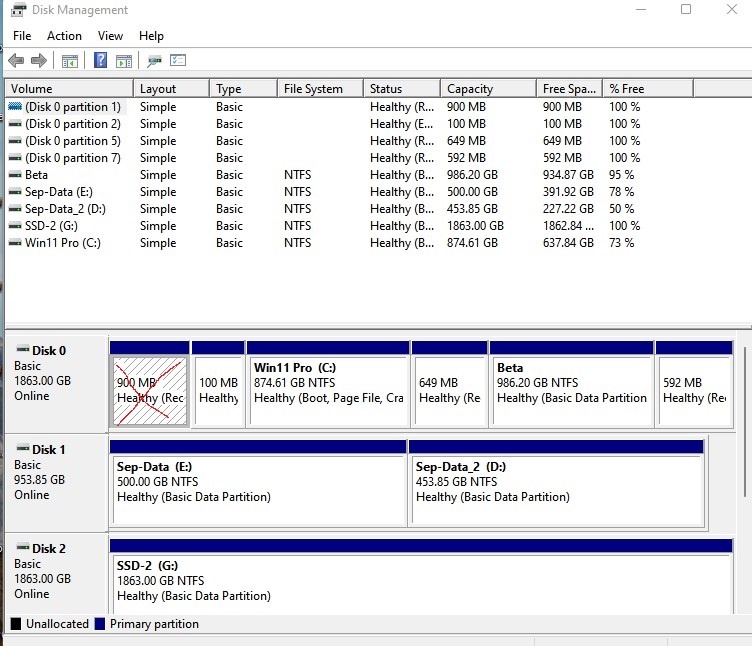
Task: Click the checklist Settings toolbar icon
Action: (178, 61)
